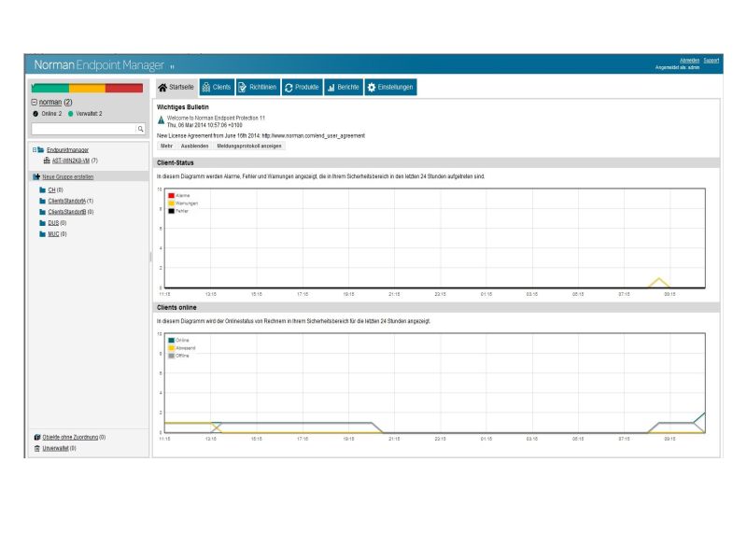Click the Wichtiges Bulletin heading
The width and height of the screenshot is (747, 560).
[183, 107]
